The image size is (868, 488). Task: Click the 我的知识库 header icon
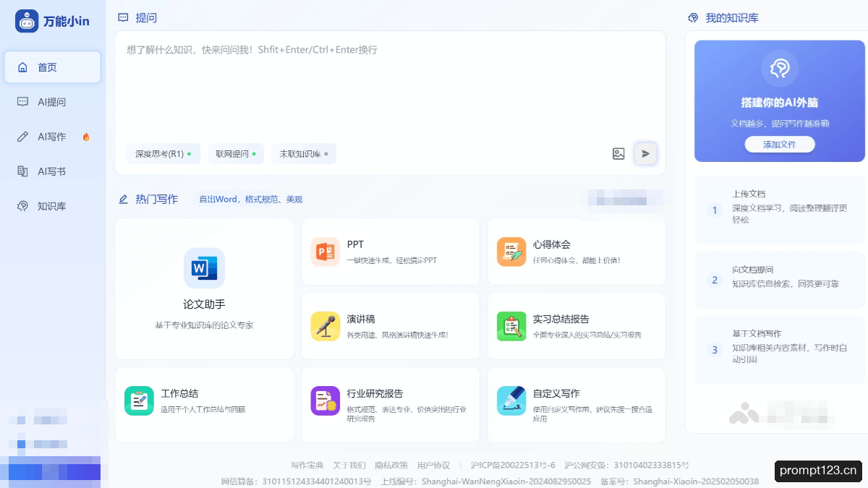693,17
